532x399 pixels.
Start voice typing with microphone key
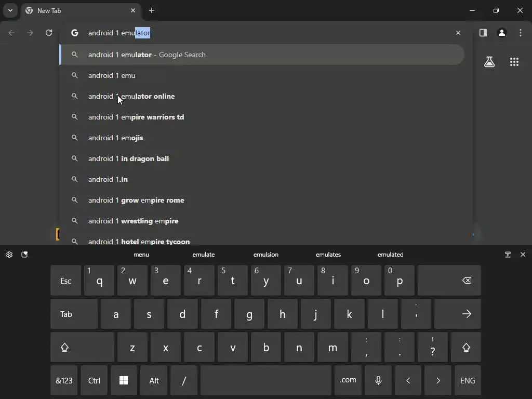(x=378, y=380)
